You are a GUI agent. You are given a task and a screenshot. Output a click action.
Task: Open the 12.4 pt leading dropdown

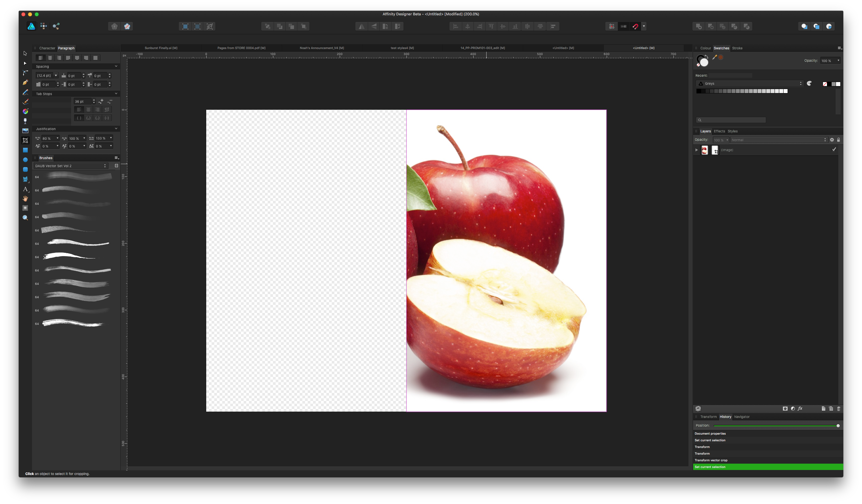(x=56, y=76)
